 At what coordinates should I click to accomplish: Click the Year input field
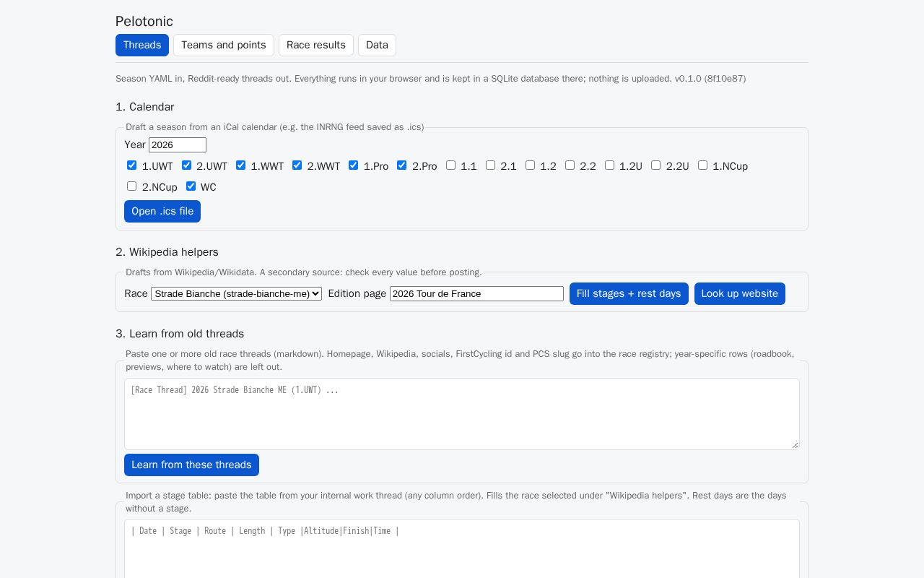(x=178, y=145)
